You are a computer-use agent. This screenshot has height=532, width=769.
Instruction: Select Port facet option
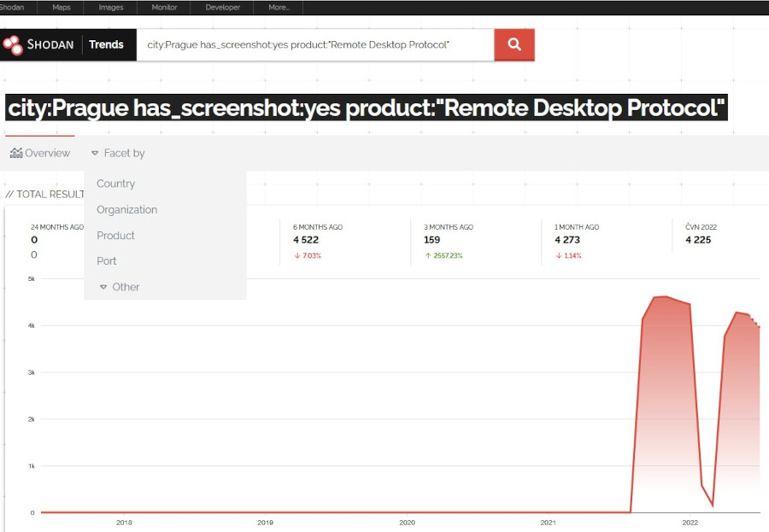tap(107, 260)
